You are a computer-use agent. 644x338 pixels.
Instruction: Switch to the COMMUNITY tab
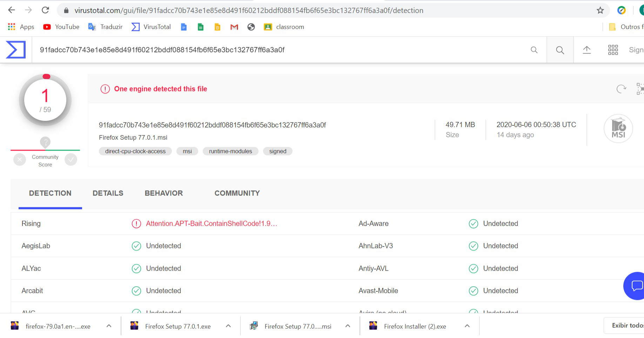click(x=237, y=193)
